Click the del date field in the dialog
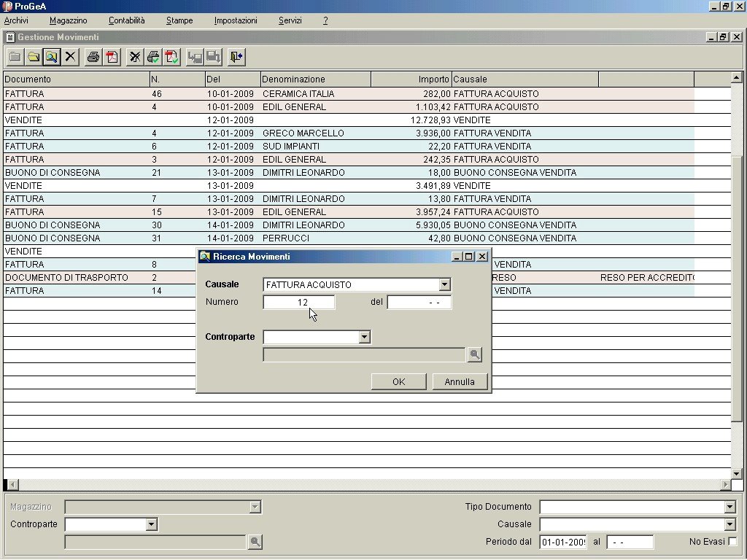 (x=419, y=303)
